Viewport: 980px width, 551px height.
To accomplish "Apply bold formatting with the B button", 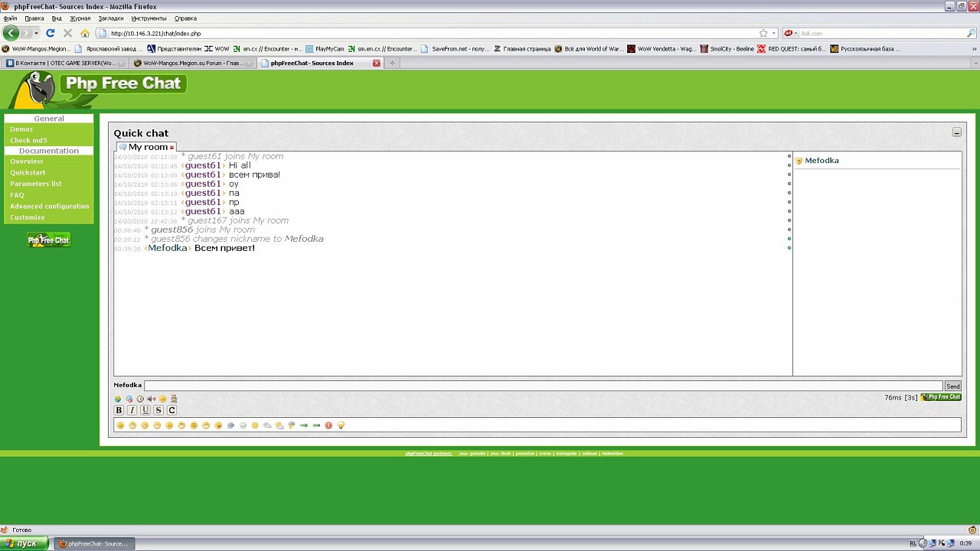I will pyautogui.click(x=119, y=410).
